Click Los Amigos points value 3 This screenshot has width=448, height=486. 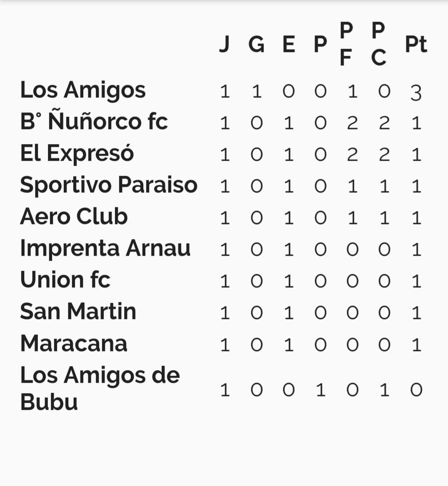[416, 92]
